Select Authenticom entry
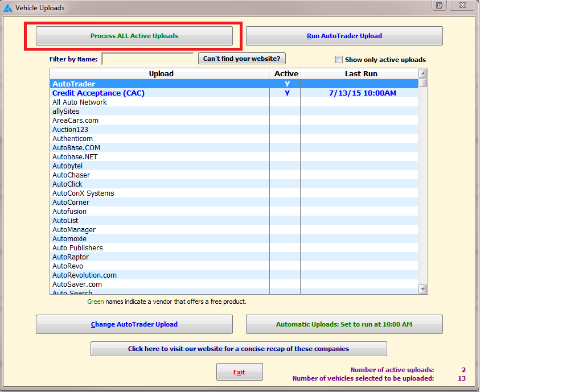This screenshot has width=587, height=392. pos(234,138)
